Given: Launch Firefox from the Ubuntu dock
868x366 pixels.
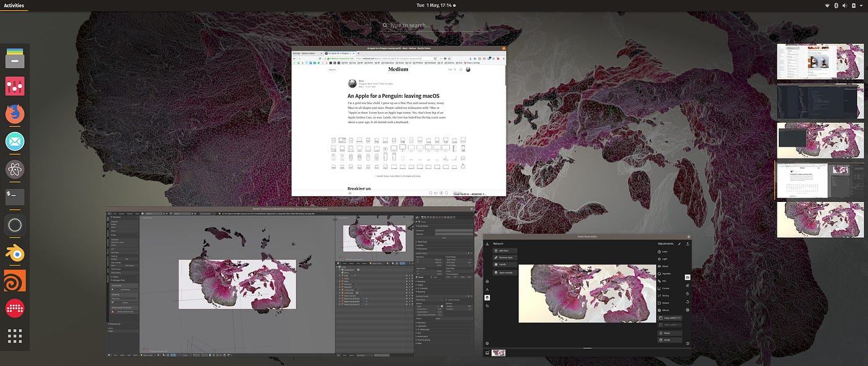Looking at the screenshot, I should pyautogui.click(x=15, y=114).
